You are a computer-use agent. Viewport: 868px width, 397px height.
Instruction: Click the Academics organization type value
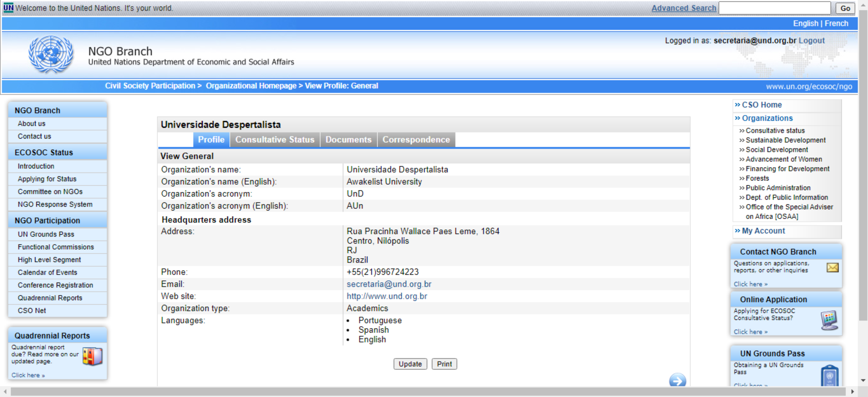[367, 308]
